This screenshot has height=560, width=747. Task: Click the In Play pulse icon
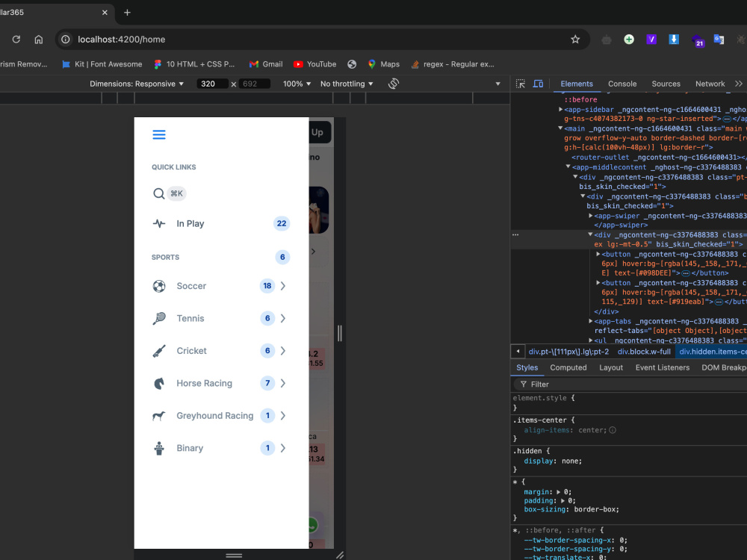click(x=159, y=223)
